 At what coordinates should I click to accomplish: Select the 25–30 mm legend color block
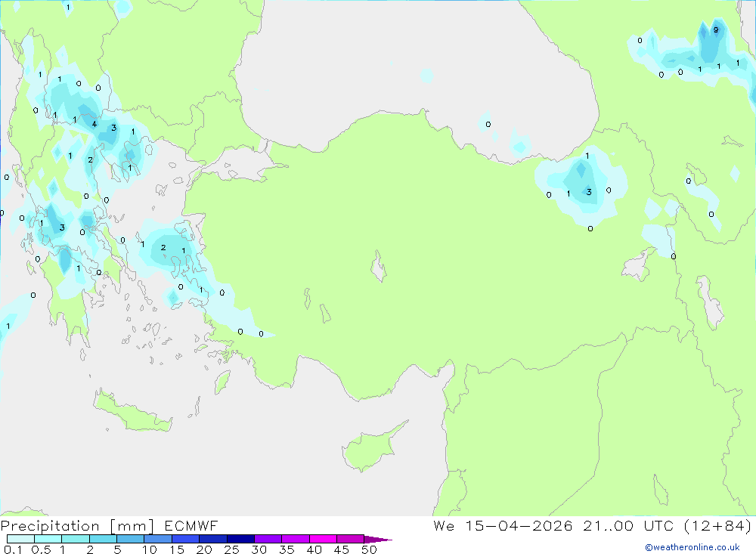click(240, 539)
